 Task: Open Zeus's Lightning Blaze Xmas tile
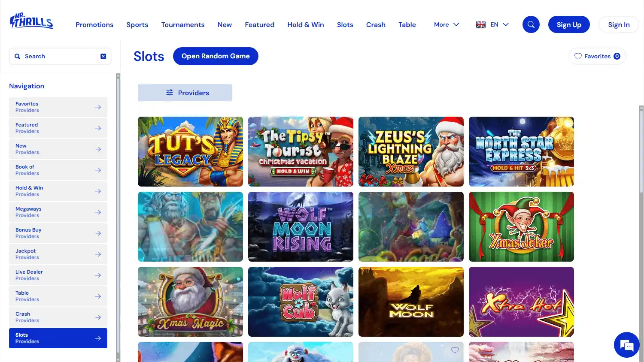point(411,151)
